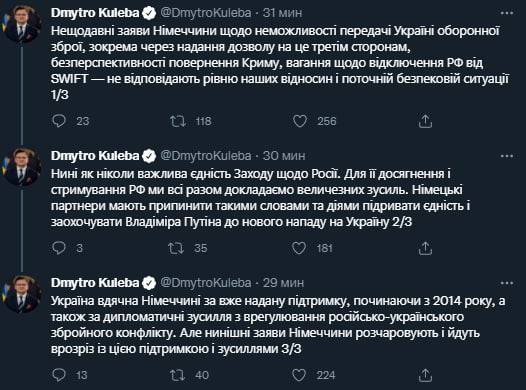Open the 29 мин timestamp link
526x390 pixels.
(x=283, y=283)
